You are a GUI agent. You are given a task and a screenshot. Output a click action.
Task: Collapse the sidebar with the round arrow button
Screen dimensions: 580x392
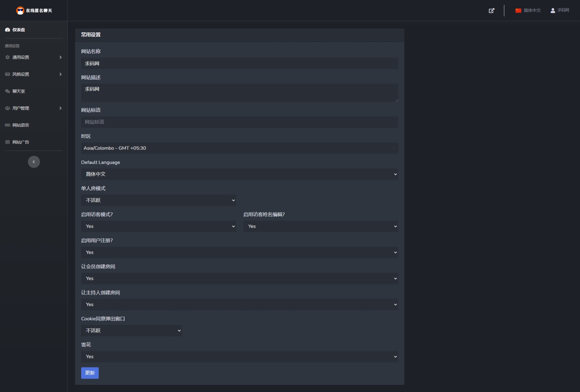[x=34, y=162]
